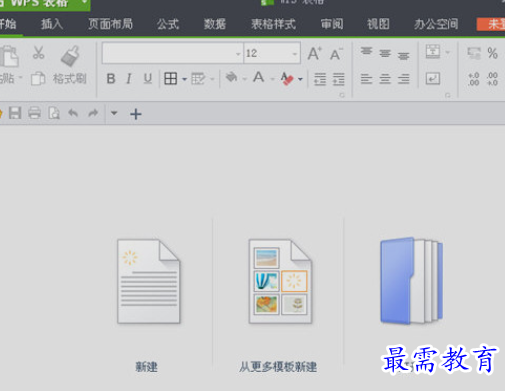Click the decrease indent icon
Screen dimensions: 505x391
pos(320,79)
